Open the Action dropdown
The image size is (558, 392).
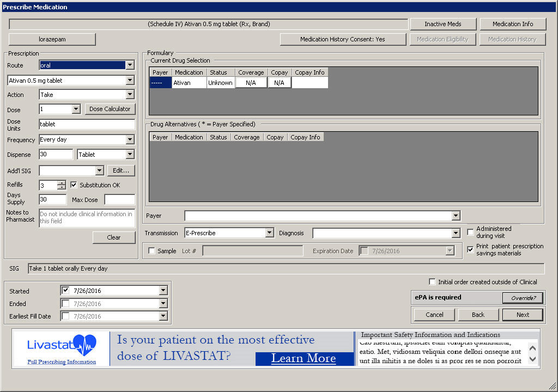(130, 95)
